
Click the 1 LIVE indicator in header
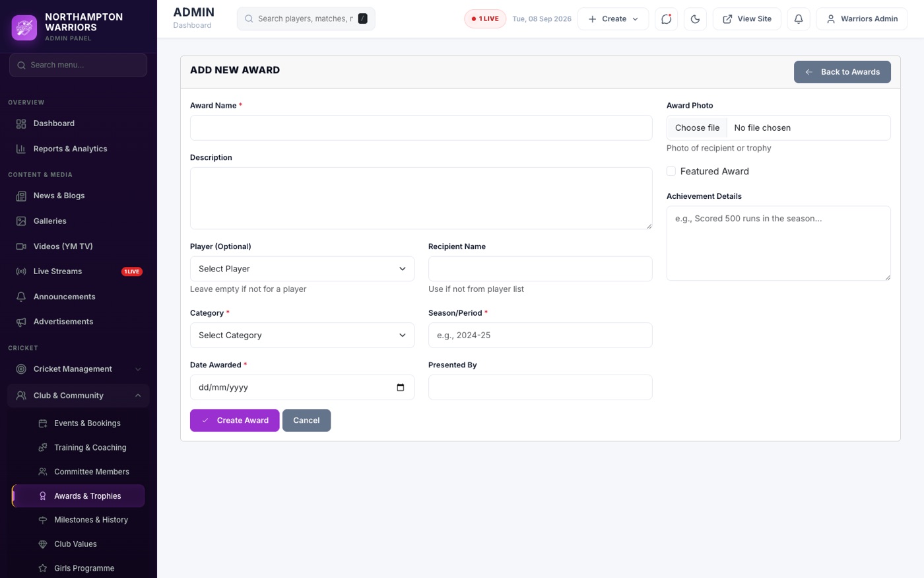485,18
